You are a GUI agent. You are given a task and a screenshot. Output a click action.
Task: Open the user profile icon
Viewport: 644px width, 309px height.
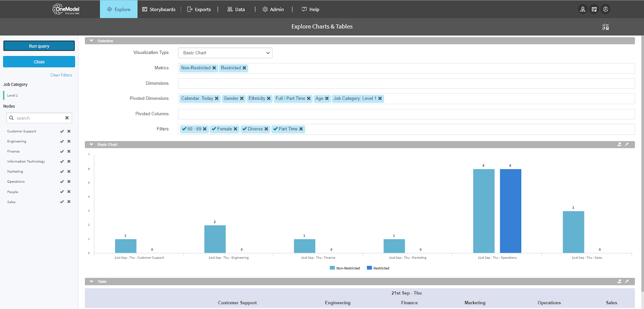(x=605, y=9)
